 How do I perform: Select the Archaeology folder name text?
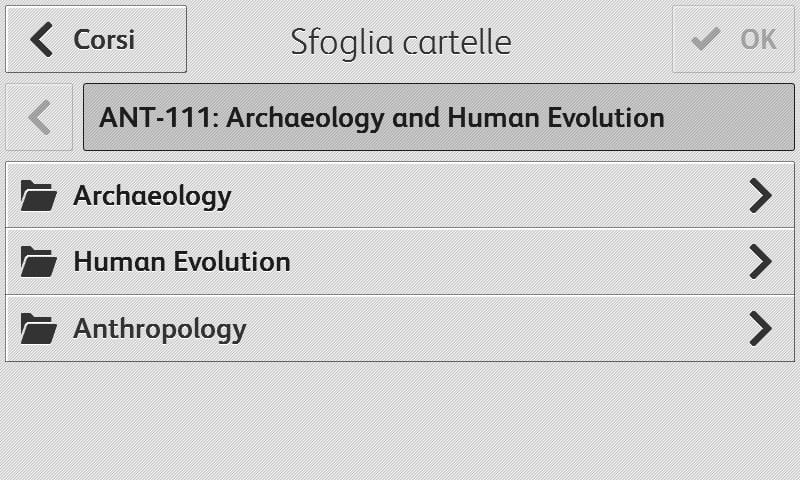tap(153, 197)
